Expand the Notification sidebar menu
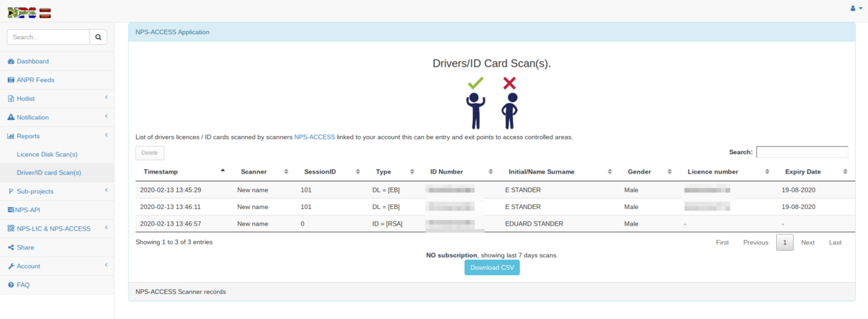The image size is (868, 319). (33, 117)
